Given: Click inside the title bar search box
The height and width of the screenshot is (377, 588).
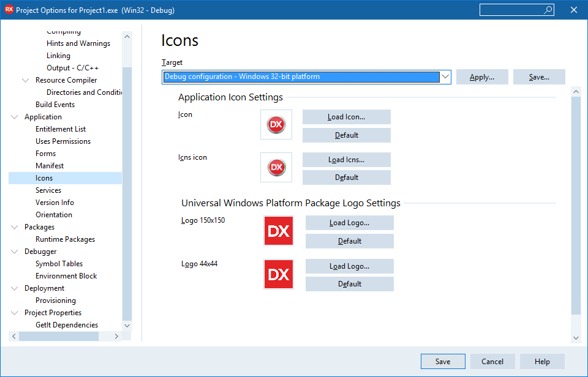Looking at the screenshot, I should point(513,10).
